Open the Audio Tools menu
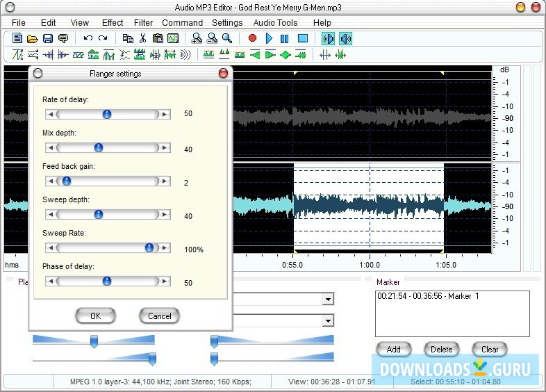The image size is (546, 392). (275, 22)
